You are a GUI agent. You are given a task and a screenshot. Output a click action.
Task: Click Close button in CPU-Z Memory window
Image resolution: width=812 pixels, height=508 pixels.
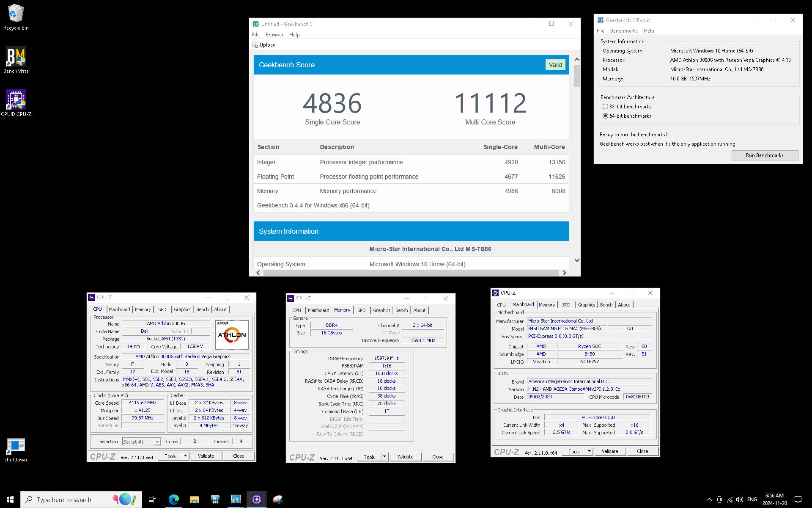tap(438, 457)
